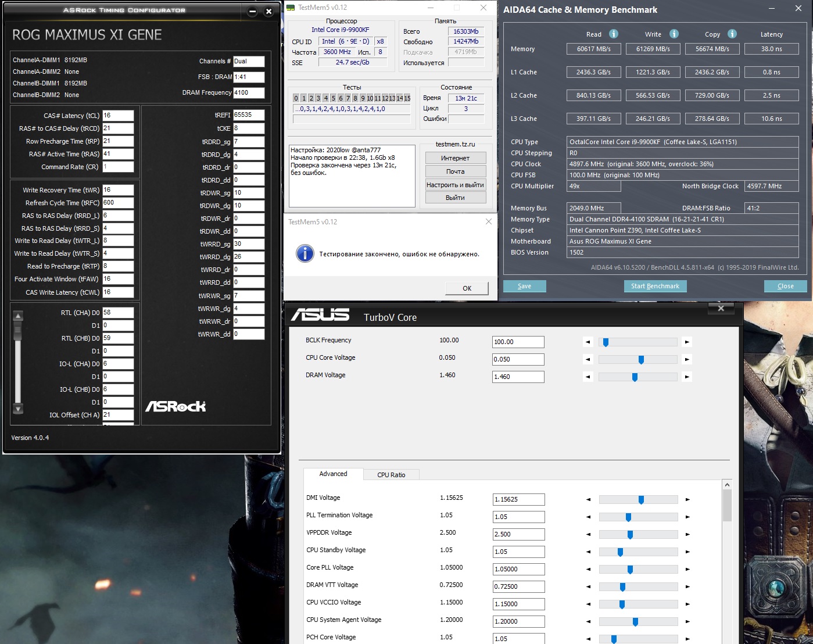
Task: Click Save in AIDA64 benchmark window
Action: pyautogui.click(x=524, y=286)
